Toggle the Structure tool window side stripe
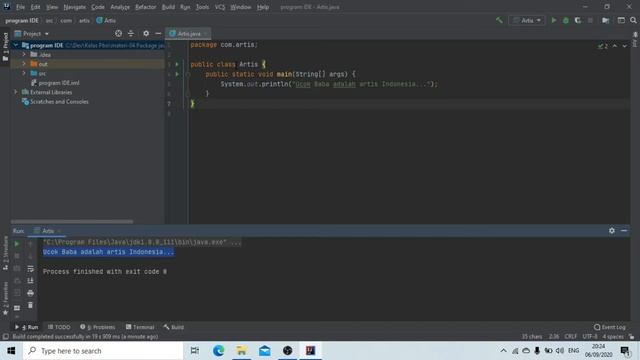This screenshot has height=360, width=640. pos(5,253)
